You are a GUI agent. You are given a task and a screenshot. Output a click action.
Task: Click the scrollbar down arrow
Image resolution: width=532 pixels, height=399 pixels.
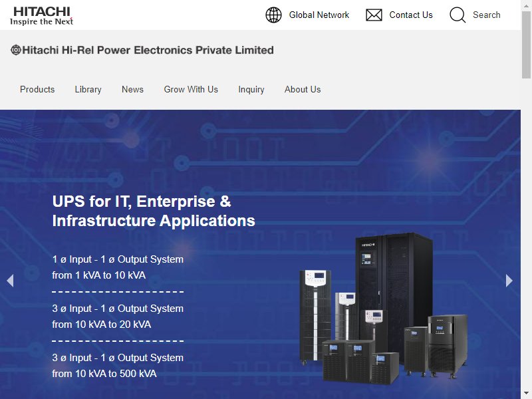point(526,394)
